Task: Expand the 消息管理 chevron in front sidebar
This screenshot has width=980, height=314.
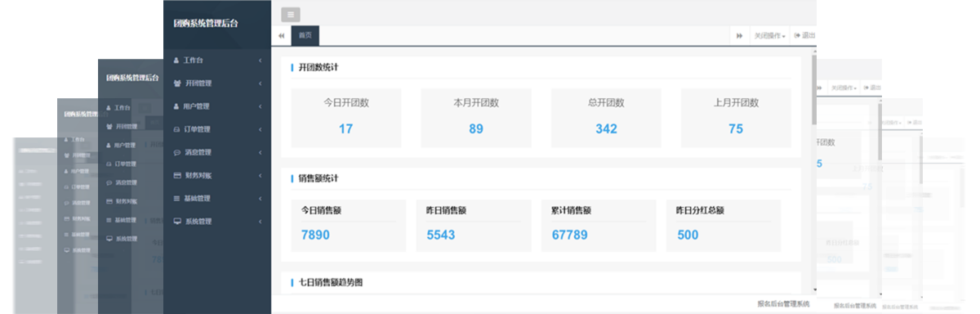Action: click(x=261, y=152)
